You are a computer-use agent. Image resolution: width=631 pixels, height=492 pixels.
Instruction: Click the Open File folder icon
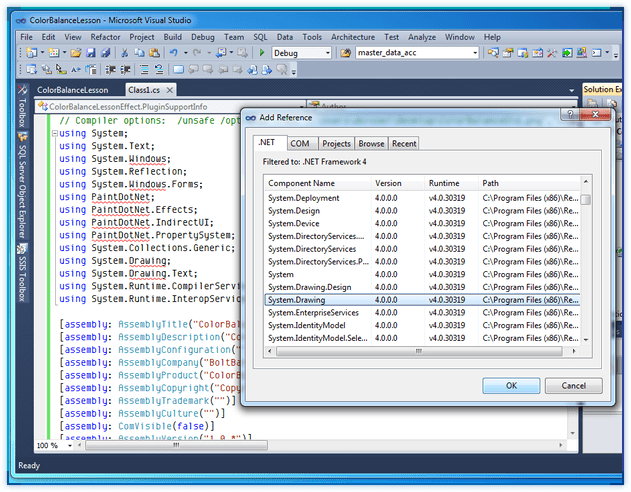(x=76, y=53)
